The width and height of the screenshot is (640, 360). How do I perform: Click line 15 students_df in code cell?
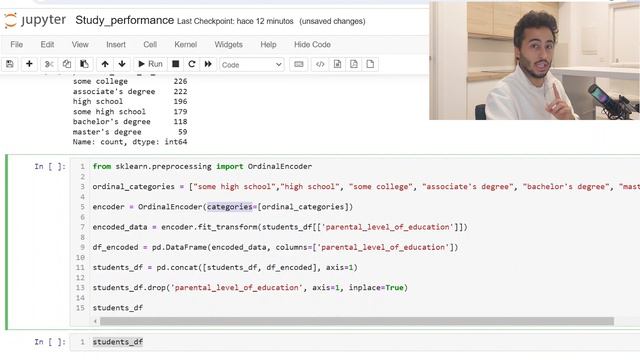click(x=118, y=308)
